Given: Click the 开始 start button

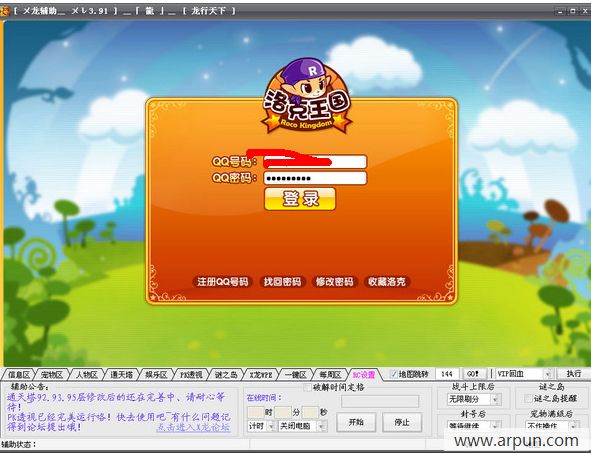Looking at the screenshot, I should (x=356, y=422).
